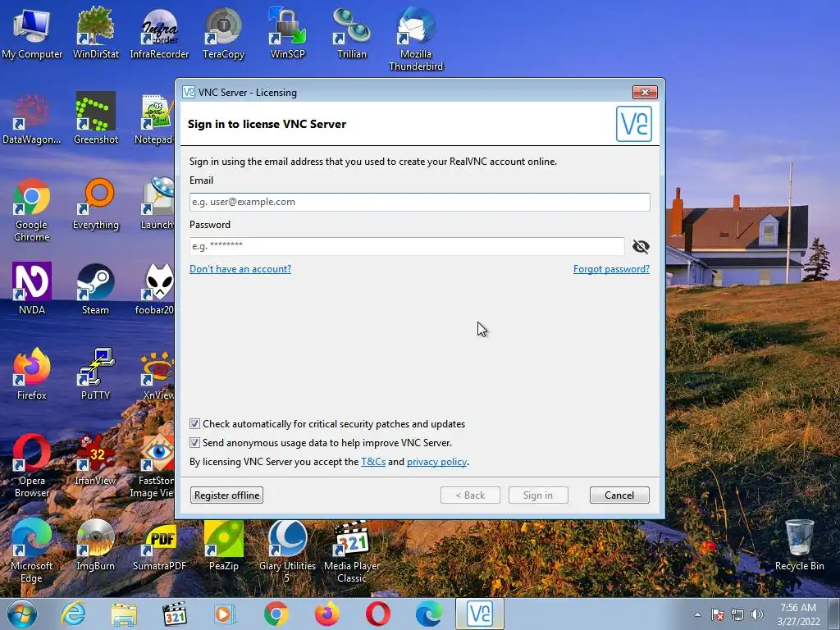The height and width of the screenshot is (630, 840).
Task: Open the Windows Start menu
Action: (x=21, y=614)
